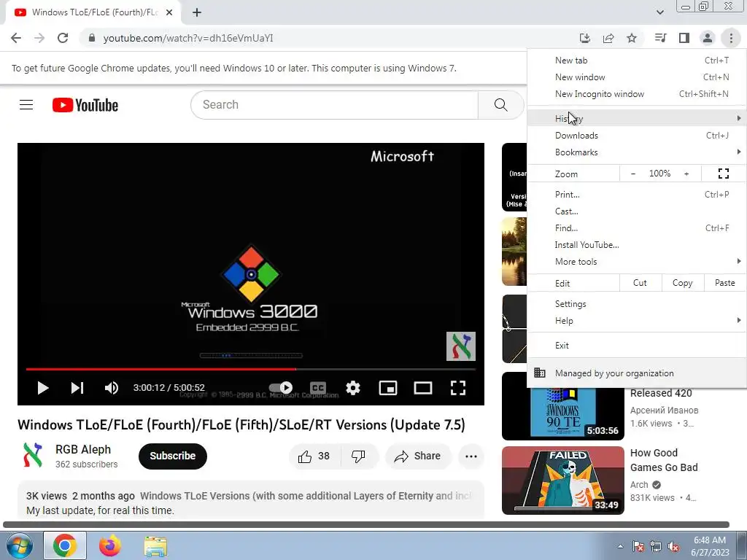
Task: Click the install app icon in address bar
Action: (584, 38)
